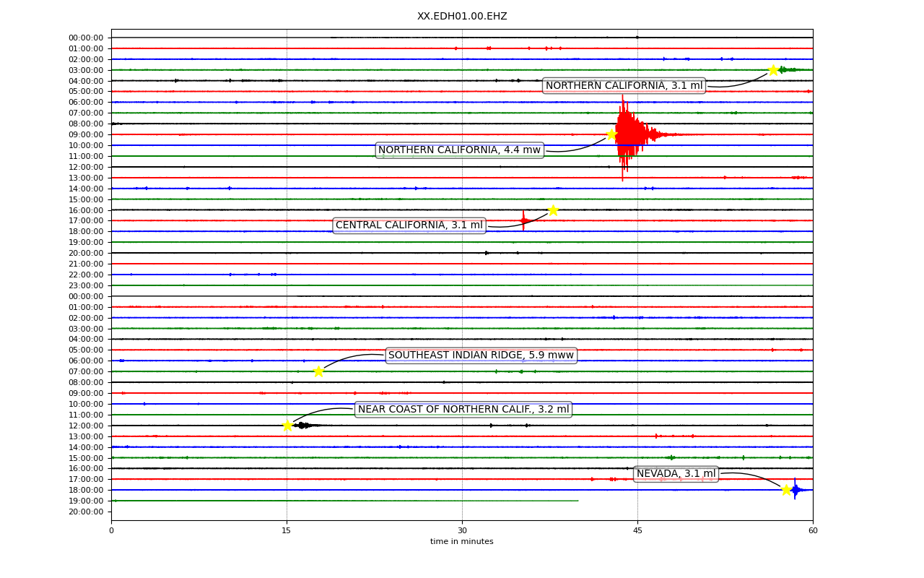Click the blue waveform spike beside the Nevada star
The width and height of the screenshot is (924, 578).
tap(796, 490)
